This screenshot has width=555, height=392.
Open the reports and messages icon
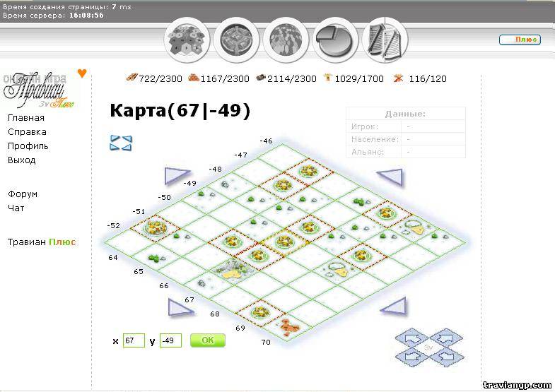pos(385,40)
